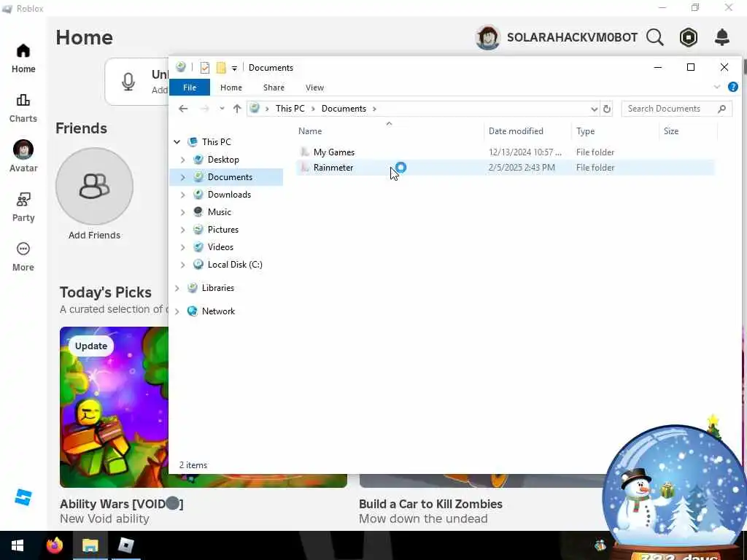Expand the Music tree node
Viewport: 747px width, 560px height.
point(183,212)
